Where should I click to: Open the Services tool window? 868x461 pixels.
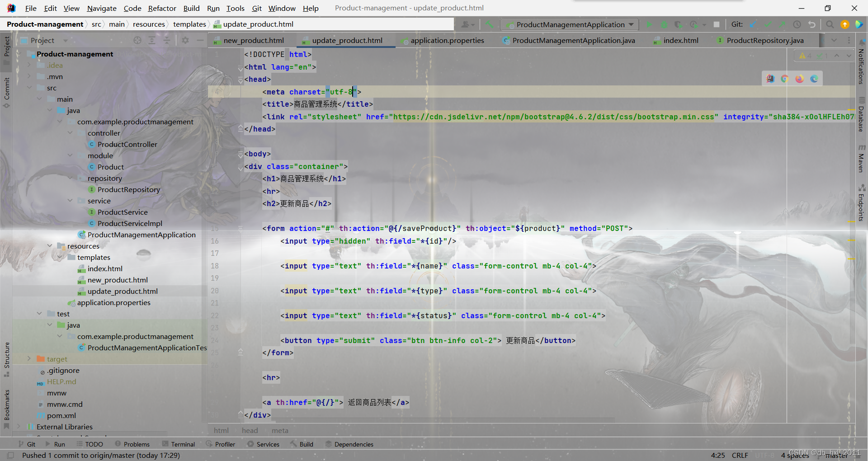point(263,444)
